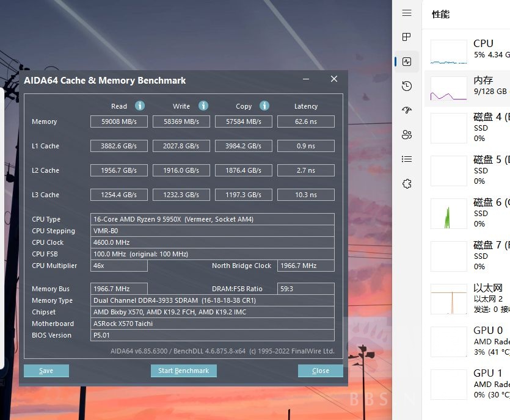This screenshot has width=510, height=420.
Task: Open Services puzzle icon in Task Manager
Action: [407, 184]
